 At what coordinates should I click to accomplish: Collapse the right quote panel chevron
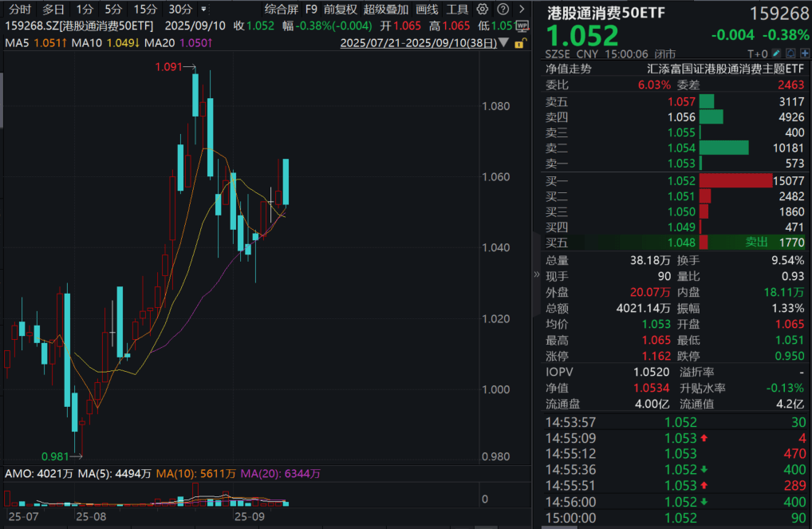tap(536, 274)
